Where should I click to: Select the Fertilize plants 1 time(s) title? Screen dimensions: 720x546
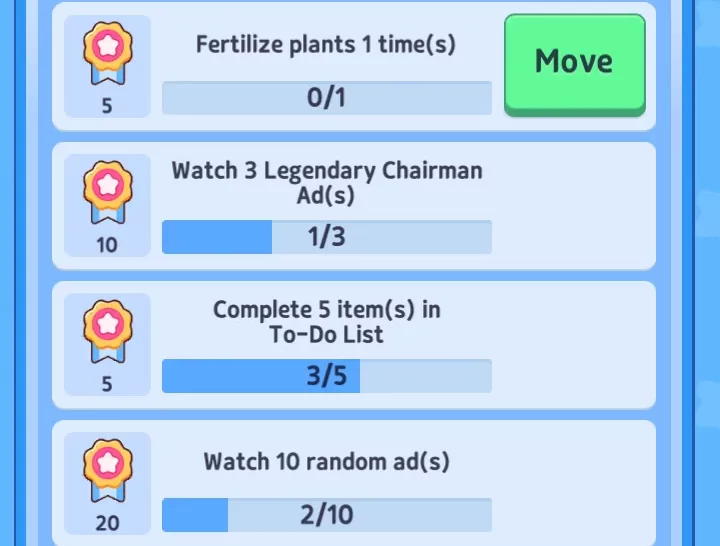coord(327,45)
